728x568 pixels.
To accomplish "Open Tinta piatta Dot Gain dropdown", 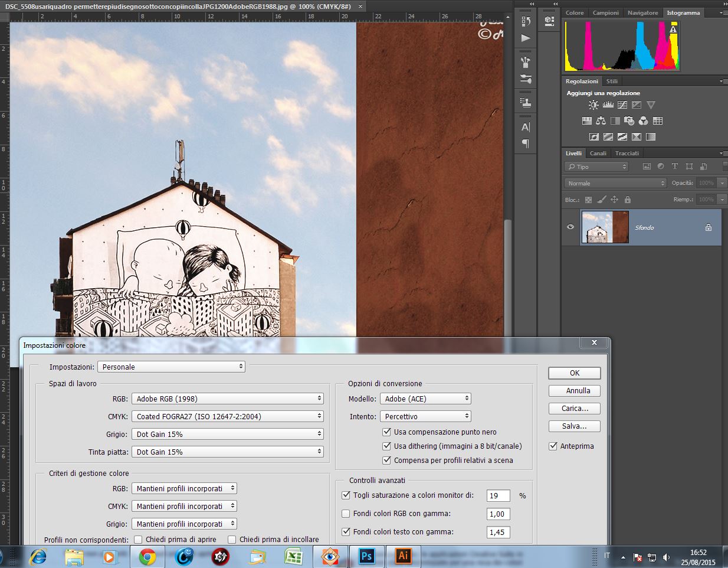I will 228,452.
